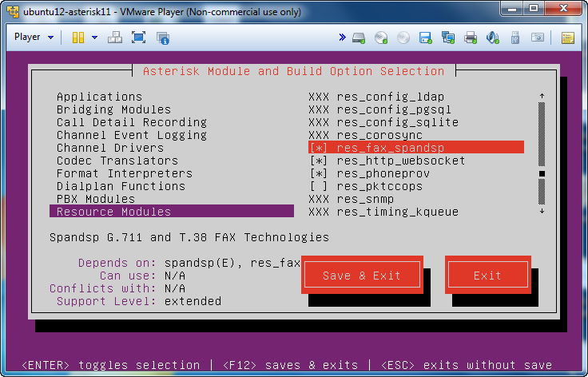This screenshot has height=377, width=588.
Task: Select the PBX Modules category
Action: [x=96, y=199]
